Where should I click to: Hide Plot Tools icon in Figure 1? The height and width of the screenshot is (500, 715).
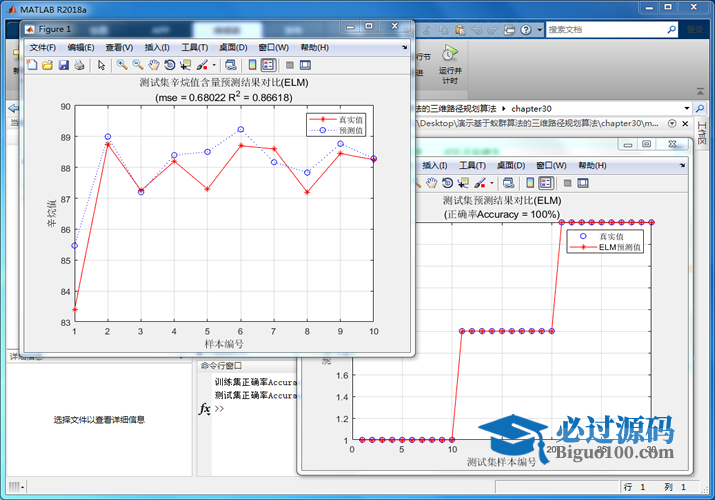tap(290, 65)
